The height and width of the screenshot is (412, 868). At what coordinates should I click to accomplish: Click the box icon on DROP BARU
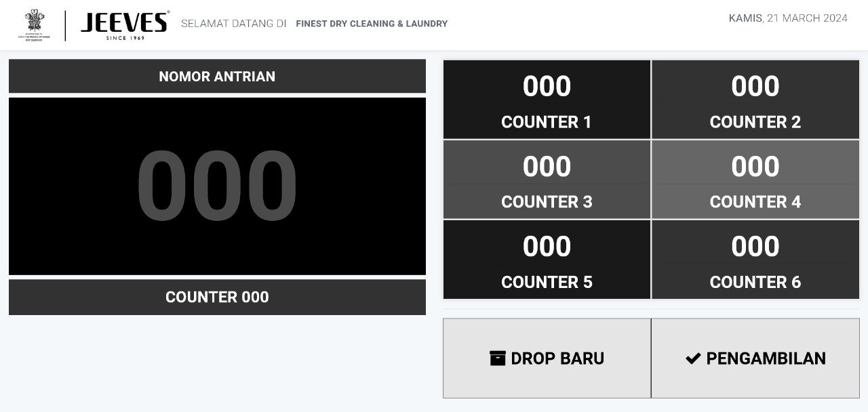click(498, 358)
